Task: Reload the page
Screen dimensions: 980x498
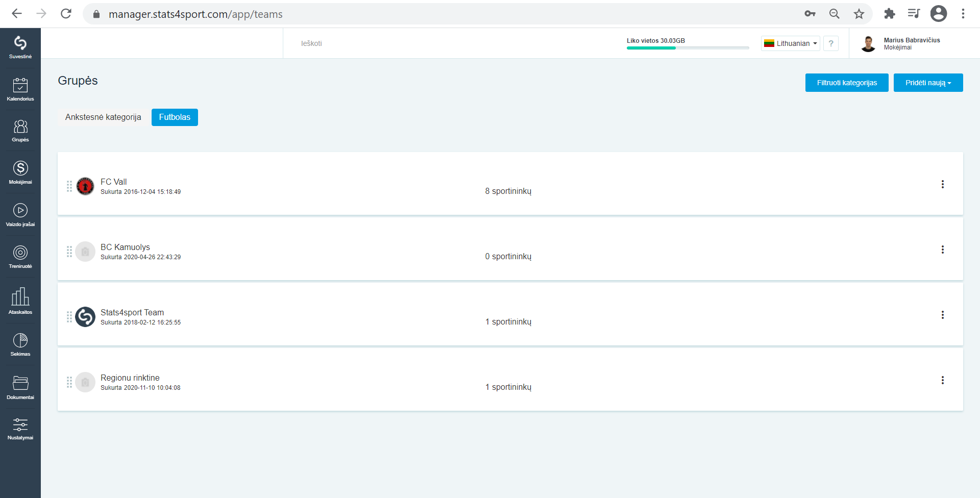Action: 66,14
